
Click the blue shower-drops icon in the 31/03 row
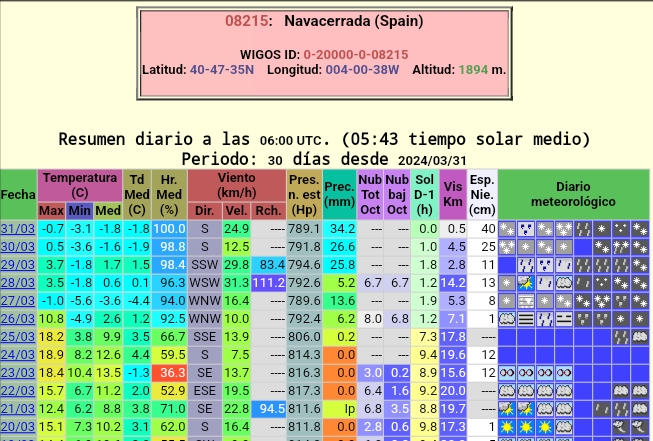526,229
